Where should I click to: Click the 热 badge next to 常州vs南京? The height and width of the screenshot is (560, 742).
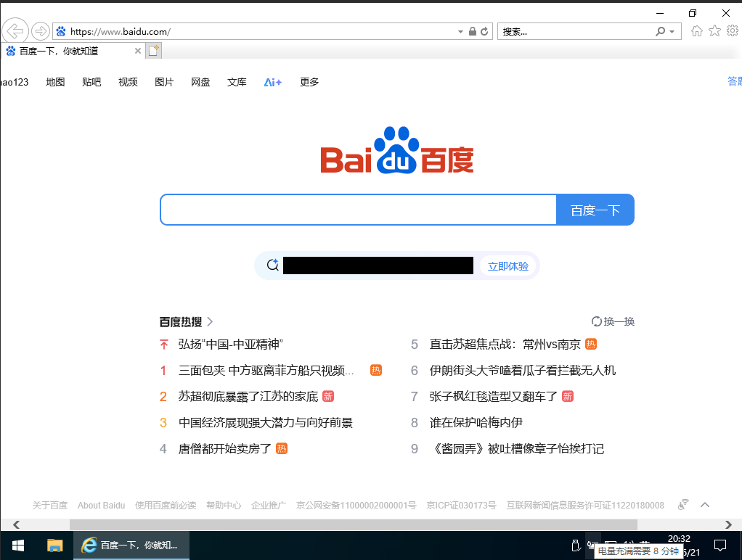pos(591,345)
